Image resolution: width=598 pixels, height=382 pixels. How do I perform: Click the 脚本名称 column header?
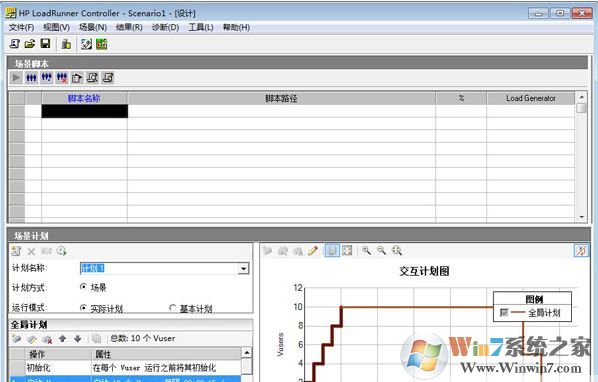point(84,98)
